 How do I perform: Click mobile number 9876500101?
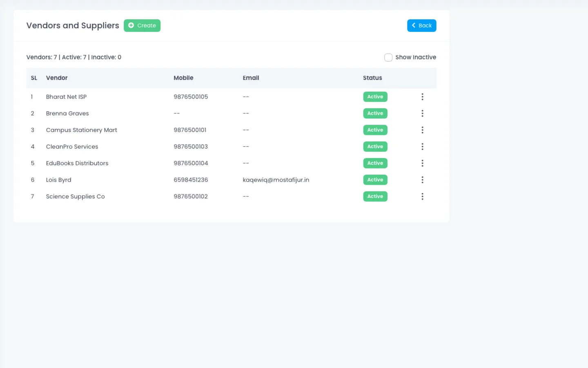pos(190,130)
